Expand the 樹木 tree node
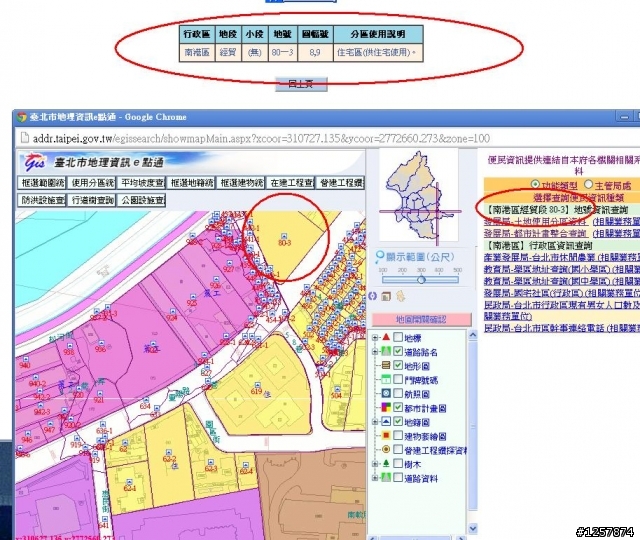Screen dimensions: 640x540 [x=375, y=464]
